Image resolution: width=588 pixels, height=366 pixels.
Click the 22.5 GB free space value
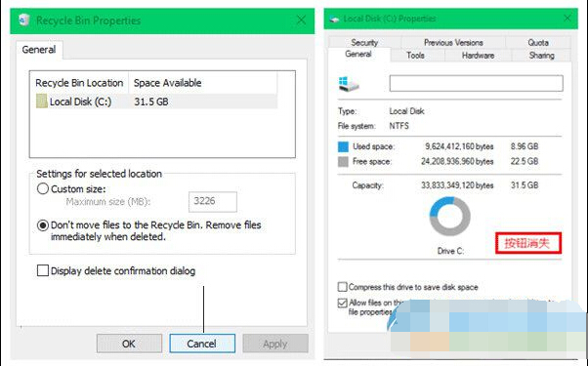point(525,161)
